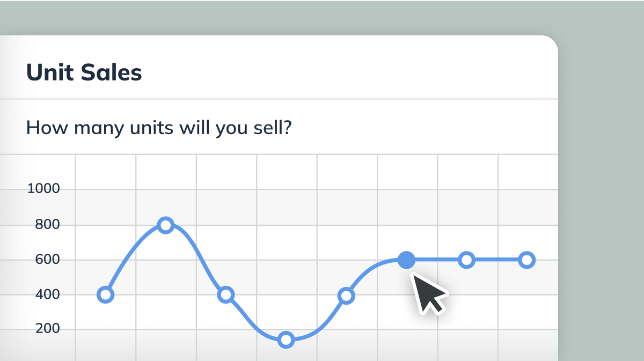Screen dimensions: 644x361
Task: Click the 1000 axis label
Action: point(43,189)
